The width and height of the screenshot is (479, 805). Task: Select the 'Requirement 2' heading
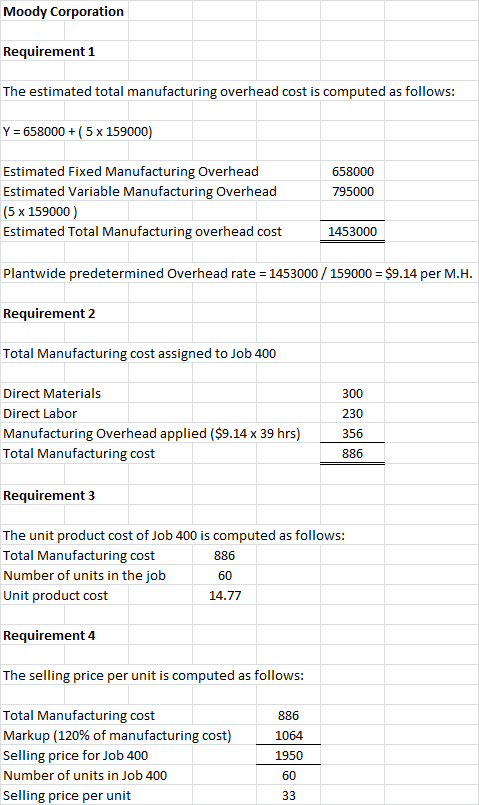click(x=49, y=313)
